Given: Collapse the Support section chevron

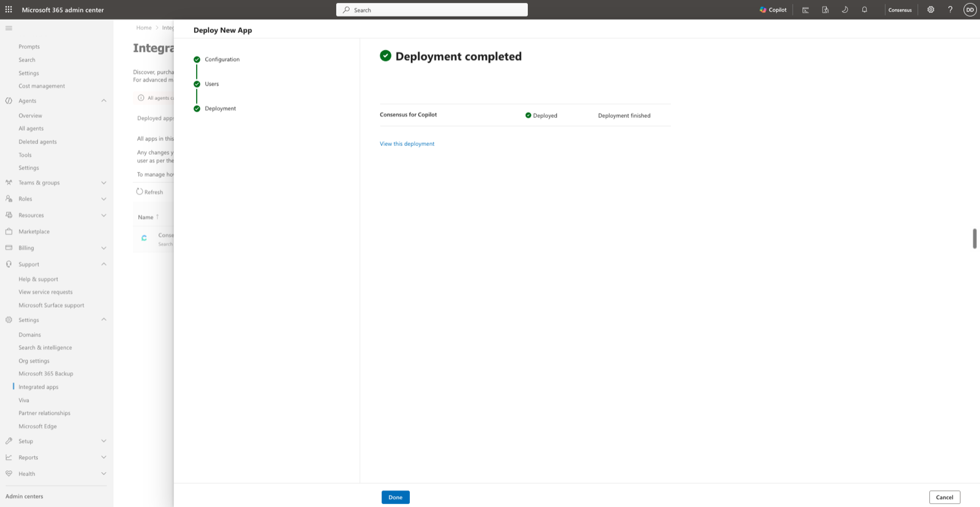Looking at the screenshot, I should [104, 264].
